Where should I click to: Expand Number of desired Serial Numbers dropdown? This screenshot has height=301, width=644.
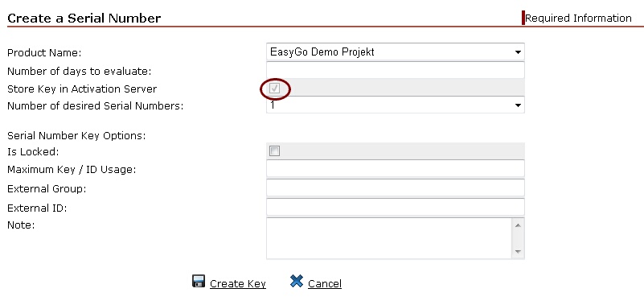point(395,105)
